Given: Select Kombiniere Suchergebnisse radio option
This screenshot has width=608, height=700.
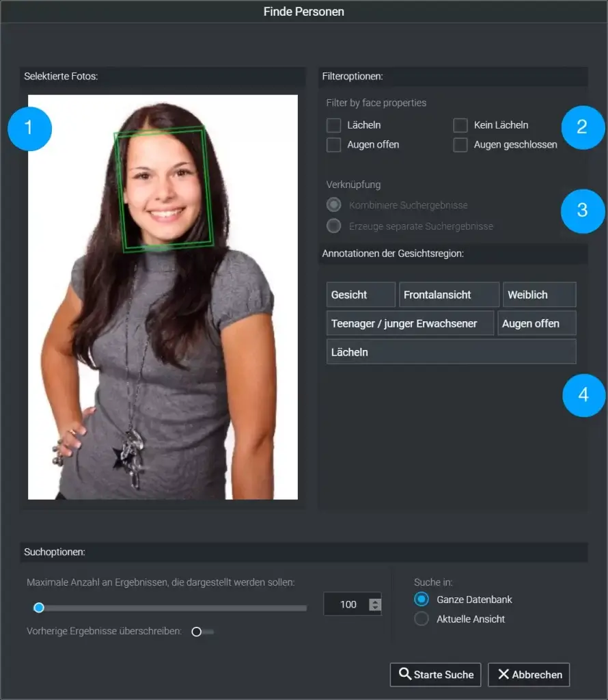Looking at the screenshot, I should 333,205.
